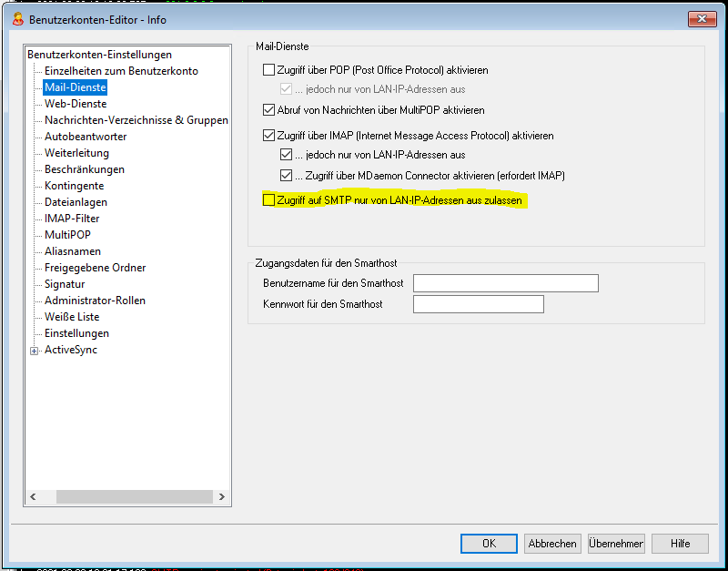
Task: Expand the ActiveSync tree node
Action: [x=35, y=351]
